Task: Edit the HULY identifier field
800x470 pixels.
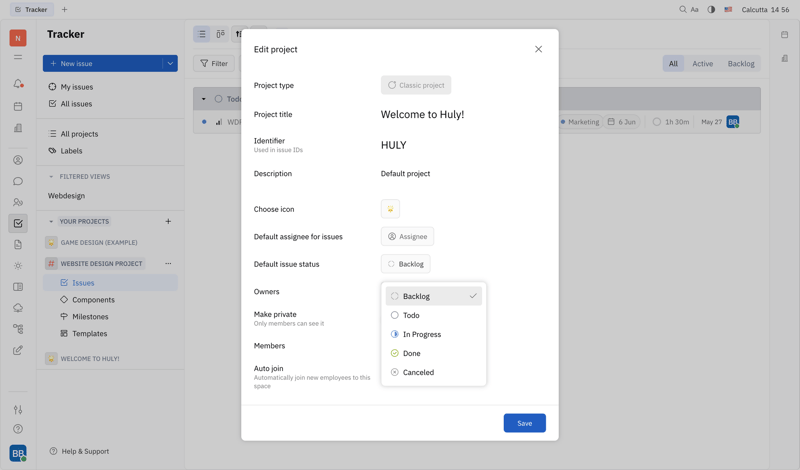Action: 393,145
